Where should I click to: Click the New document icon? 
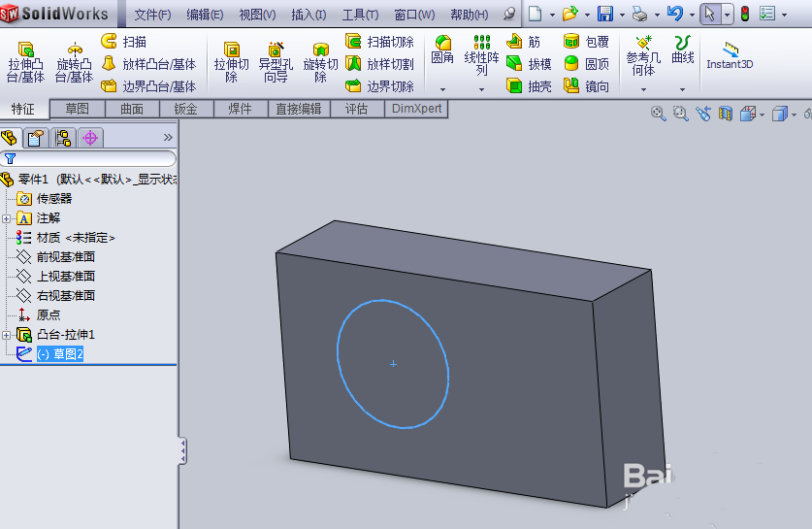536,14
